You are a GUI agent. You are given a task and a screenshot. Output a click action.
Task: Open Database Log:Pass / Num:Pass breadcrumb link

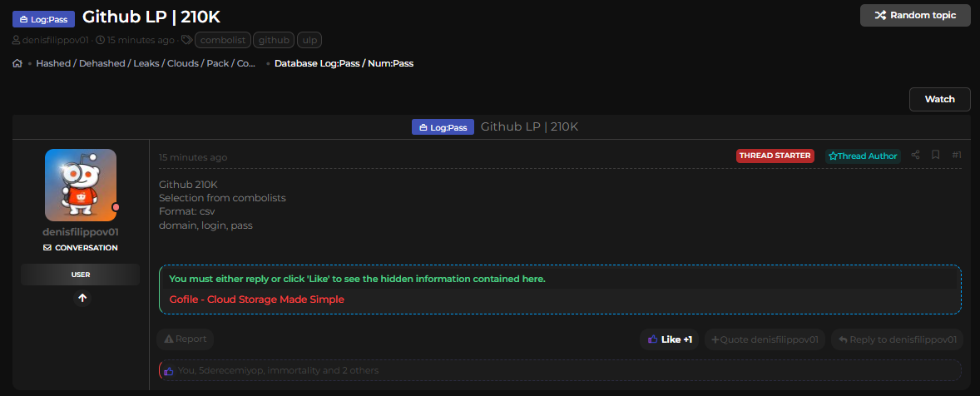pyautogui.click(x=344, y=63)
